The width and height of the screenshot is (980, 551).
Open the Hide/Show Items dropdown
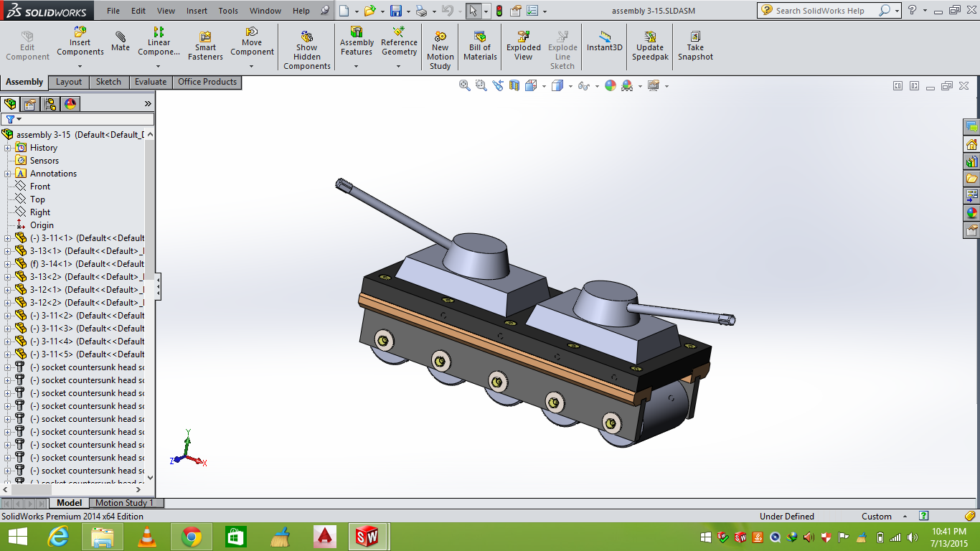pos(597,86)
